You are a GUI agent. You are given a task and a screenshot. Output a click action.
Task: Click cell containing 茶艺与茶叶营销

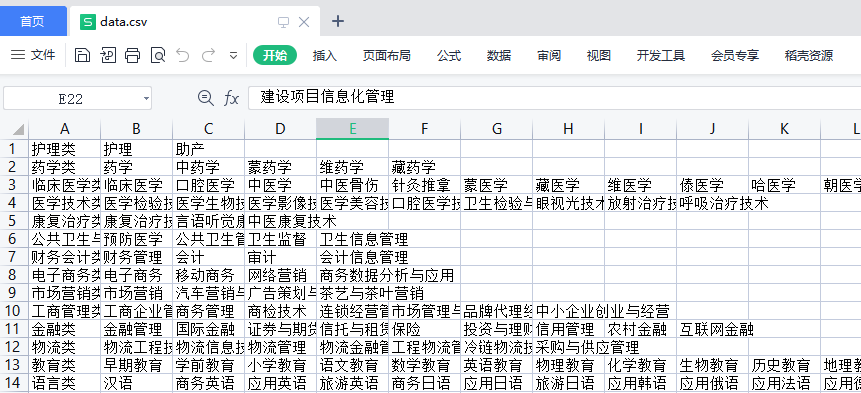[353, 293]
